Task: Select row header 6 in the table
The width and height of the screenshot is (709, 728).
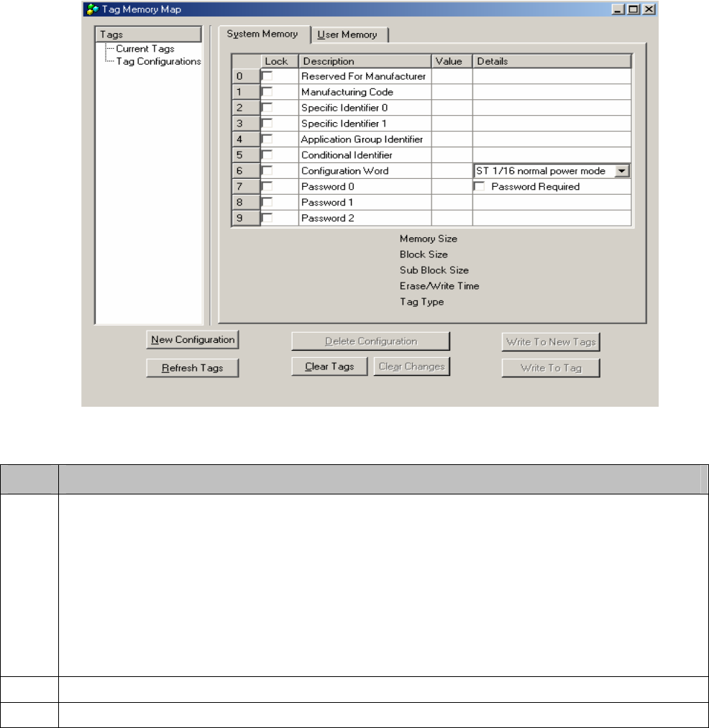Action: coord(246,171)
